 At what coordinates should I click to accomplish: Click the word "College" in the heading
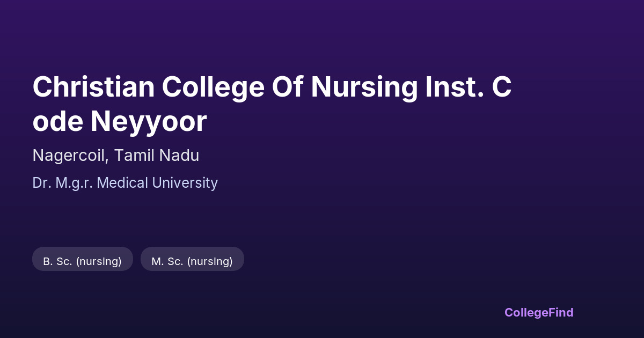click(213, 87)
